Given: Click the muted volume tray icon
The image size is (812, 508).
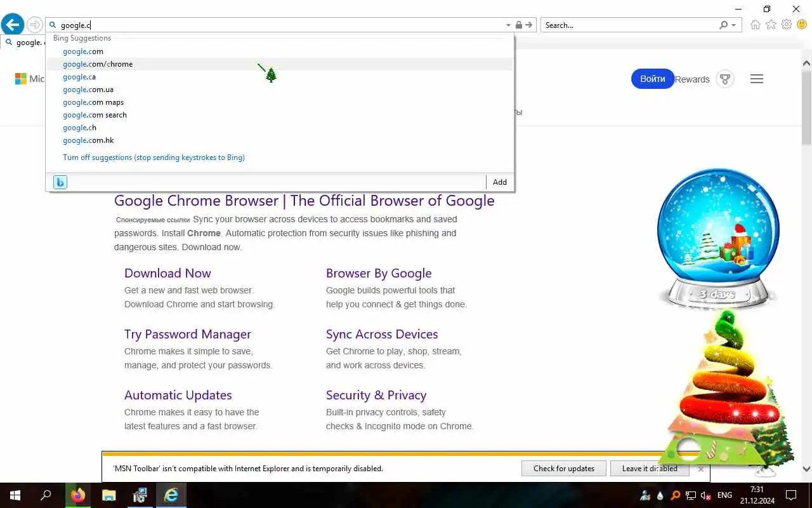Looking at the screenshot, I should pos(705,495).
